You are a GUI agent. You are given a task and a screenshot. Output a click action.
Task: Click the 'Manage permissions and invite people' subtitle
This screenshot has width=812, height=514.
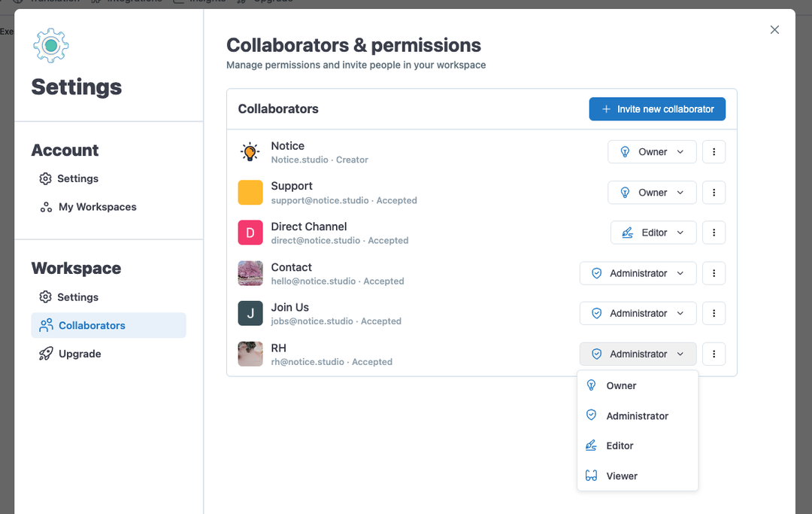click(x=356, y=65)
